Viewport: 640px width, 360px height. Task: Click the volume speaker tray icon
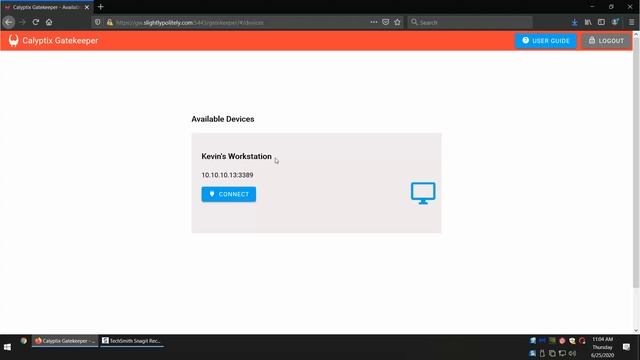click(x=573, y=354)
